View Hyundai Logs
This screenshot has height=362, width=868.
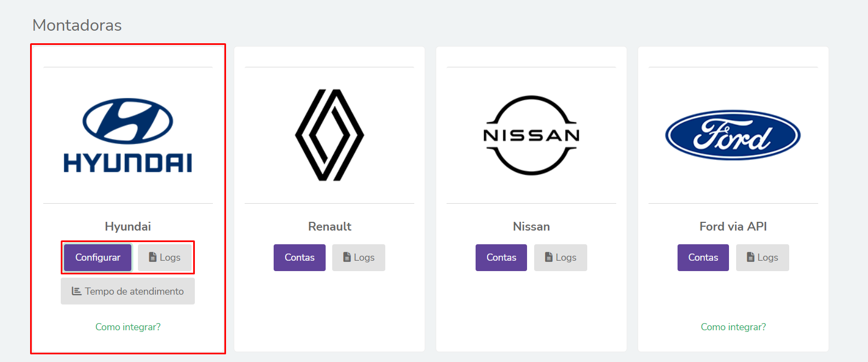point(165,257)
